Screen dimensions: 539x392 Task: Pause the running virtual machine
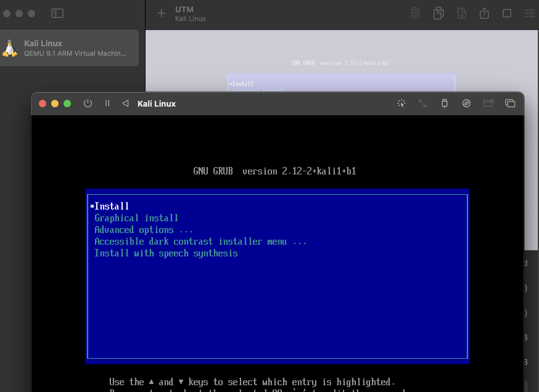pyautogui.click(x=107, y=104)
